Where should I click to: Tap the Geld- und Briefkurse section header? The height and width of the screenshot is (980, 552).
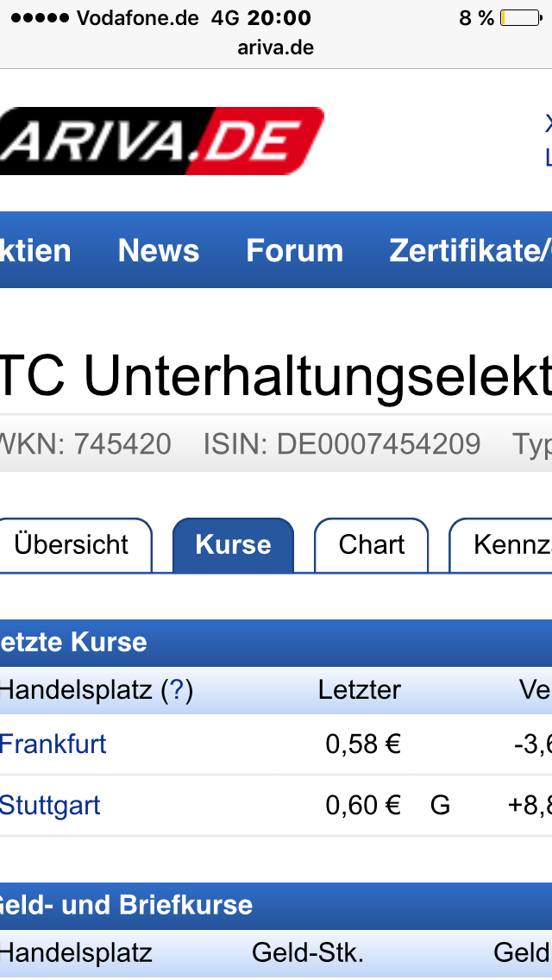[127, 905]
